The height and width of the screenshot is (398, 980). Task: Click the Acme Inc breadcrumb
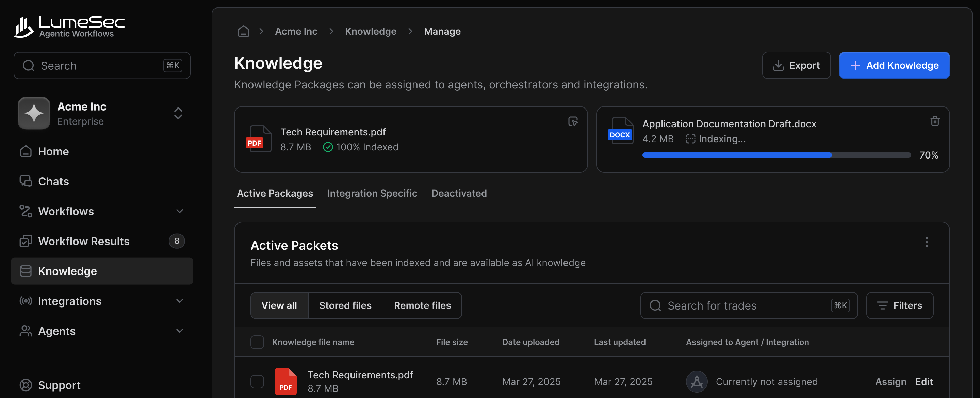(x=296, y=31)
